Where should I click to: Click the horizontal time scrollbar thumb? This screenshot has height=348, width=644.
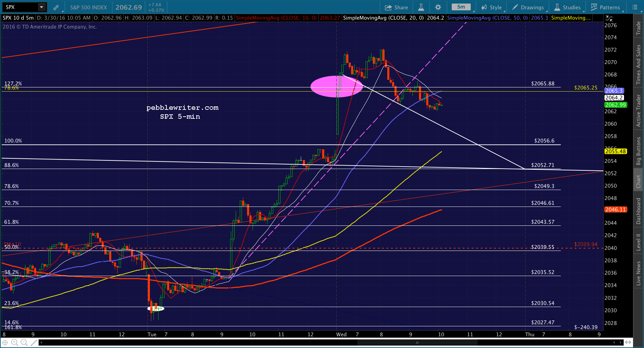pos(417,342)
